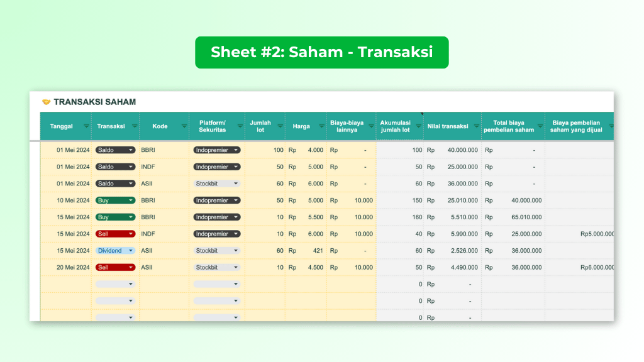Open the Indopremier platform dropdown in row one

tap(216, 150)
